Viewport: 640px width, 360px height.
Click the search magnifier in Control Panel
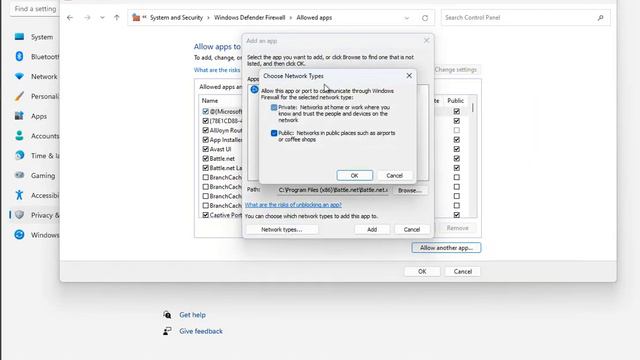[x=600, y=18]
